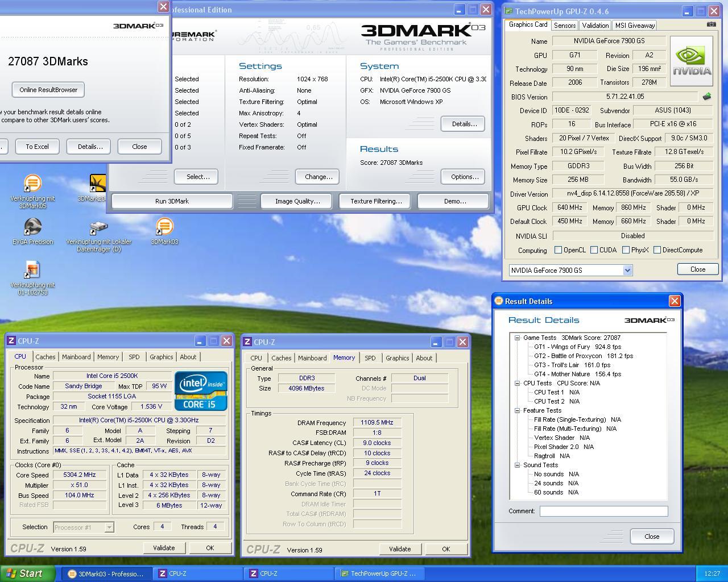
Task: Click the Demo... button in 3DMark03
Action: pos(454,201)
